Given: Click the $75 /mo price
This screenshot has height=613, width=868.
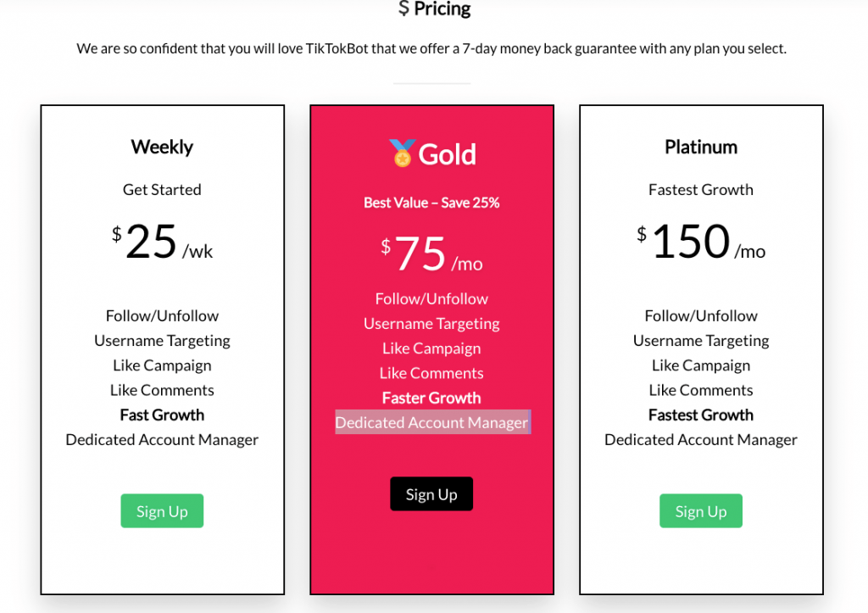Looking at the screenshot, I should 431,254.
